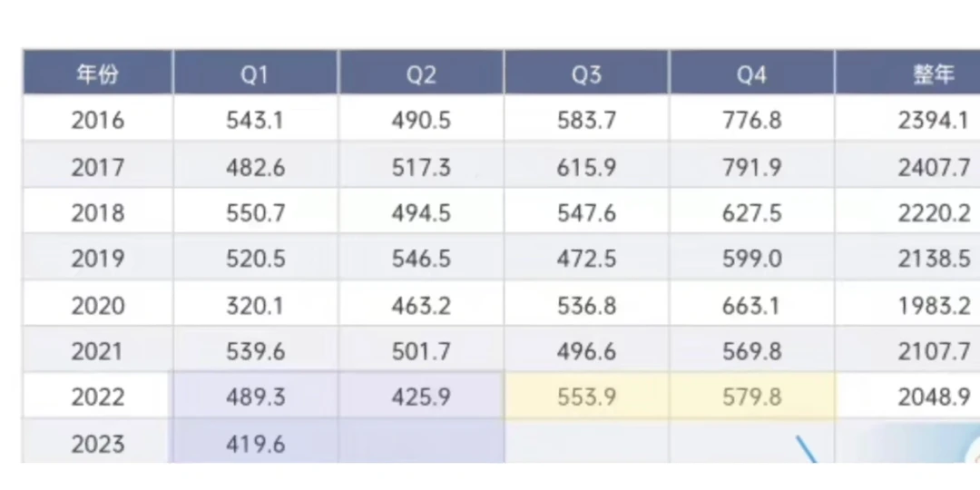Click the Q3 column header

586,73
